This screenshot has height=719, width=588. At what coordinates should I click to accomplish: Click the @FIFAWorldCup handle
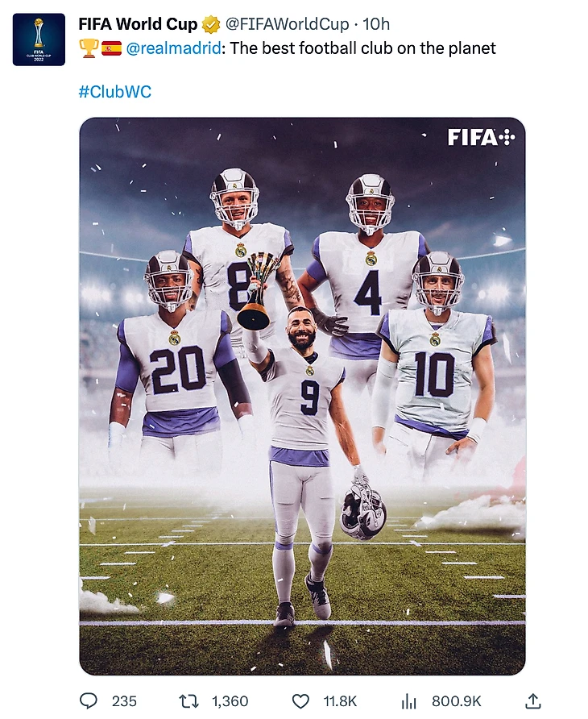[x=287, y=24]
